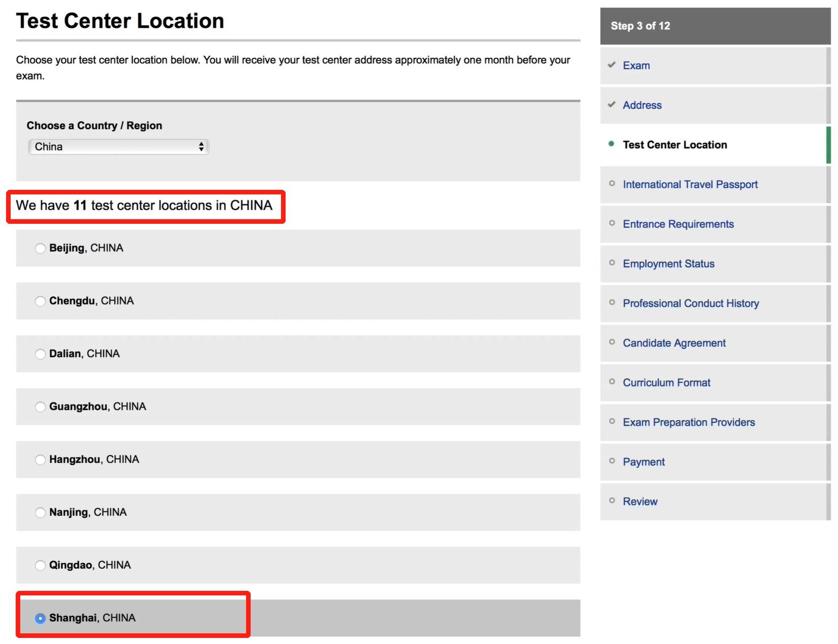Open the Candidate Agreement step
The height and width of the screenshot is (644, 838).
click(x=673, y=343)
